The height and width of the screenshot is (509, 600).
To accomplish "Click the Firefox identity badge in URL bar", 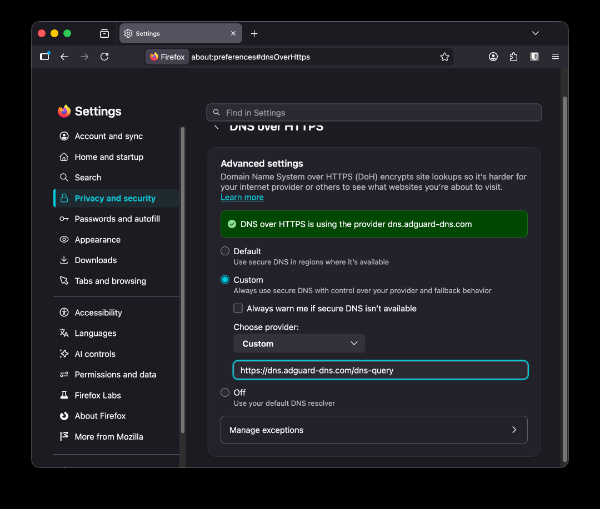I will tap(167, 57).
